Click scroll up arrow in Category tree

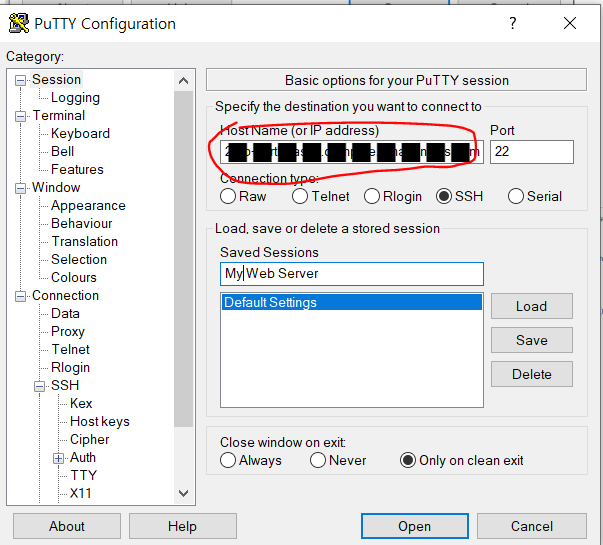(x=183, y=81)
